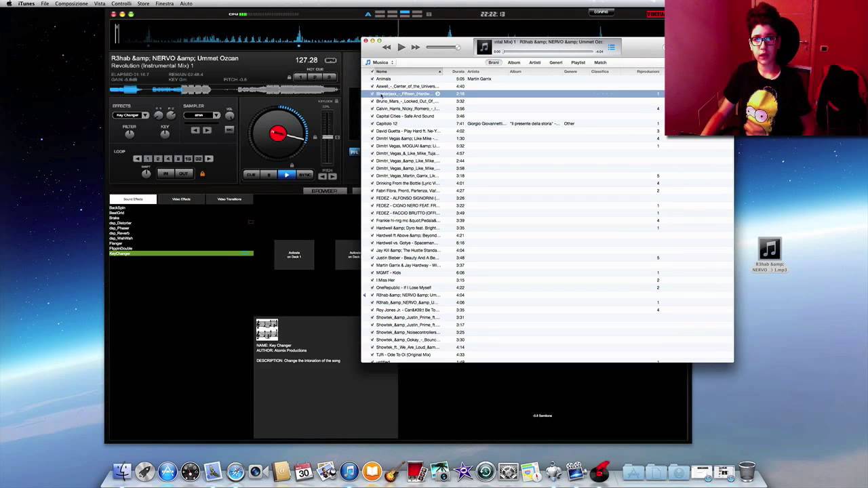Open the iTunes Up Next list icon
This screenshot has width=868, height=488.
click(x=611, y=47)
